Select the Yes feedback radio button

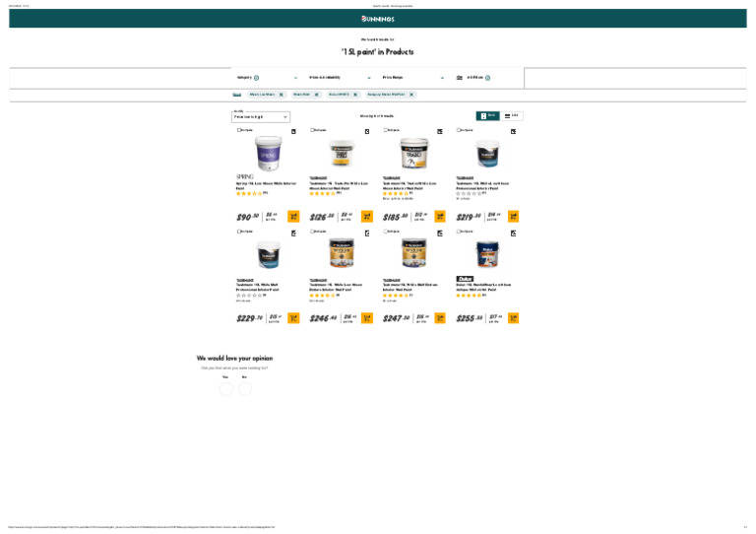(225, 388)
